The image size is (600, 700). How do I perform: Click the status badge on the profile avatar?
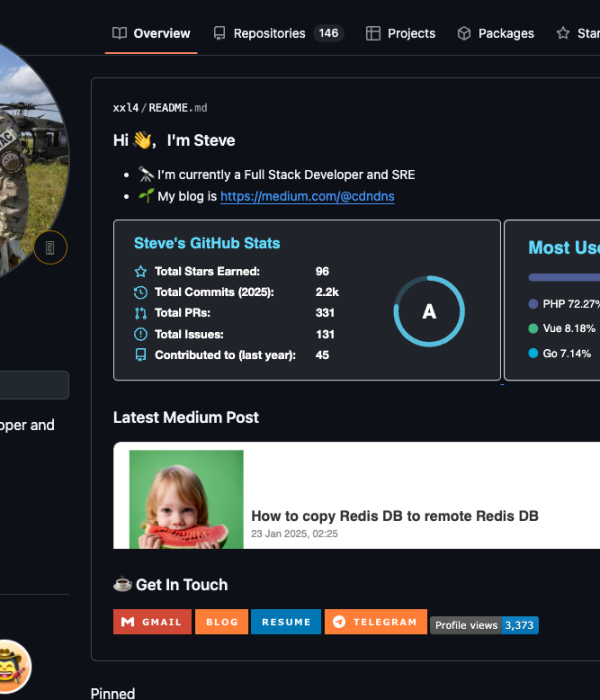(x=51, y=247)
